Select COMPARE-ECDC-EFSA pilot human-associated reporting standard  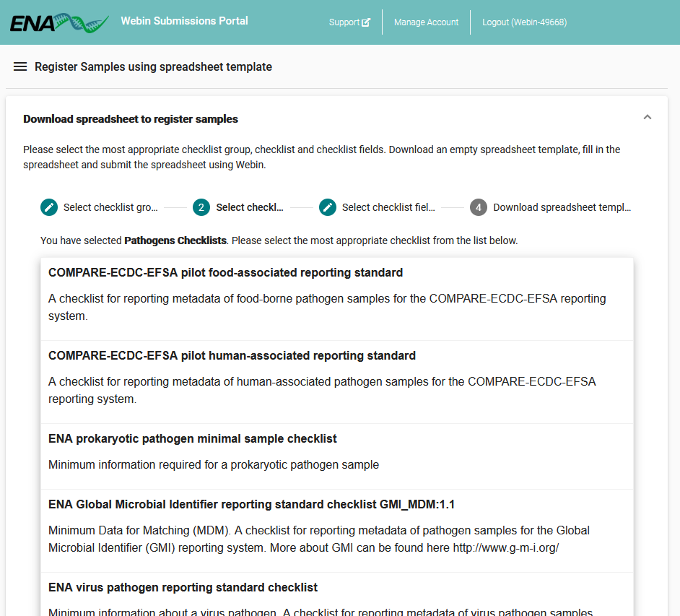pos(337,382)
